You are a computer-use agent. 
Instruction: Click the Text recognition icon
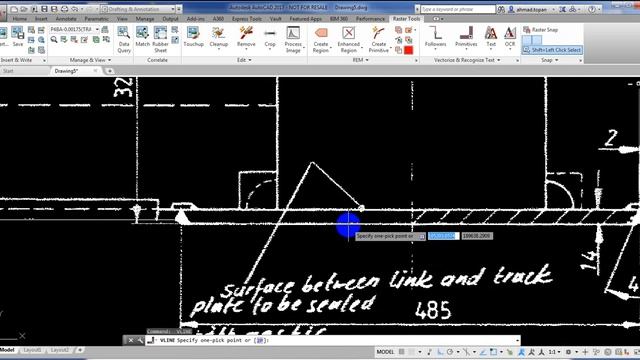491,33
